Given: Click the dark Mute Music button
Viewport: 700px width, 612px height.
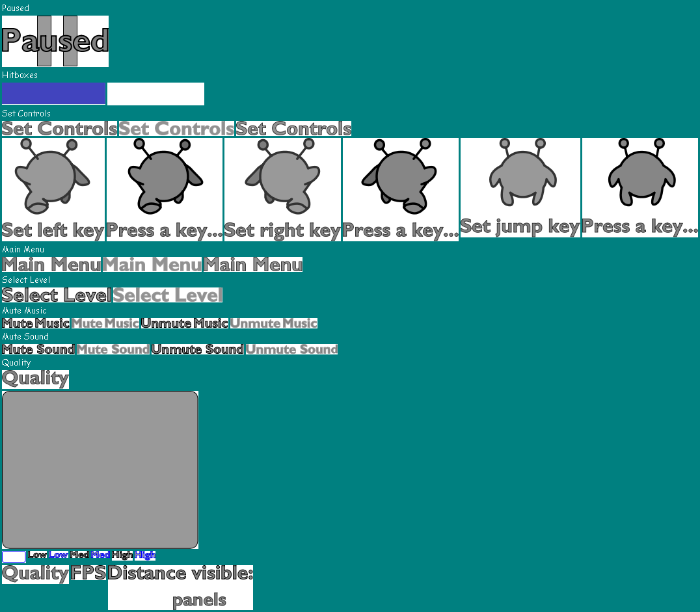Looking at the screenshot, I should pos(36,323).
